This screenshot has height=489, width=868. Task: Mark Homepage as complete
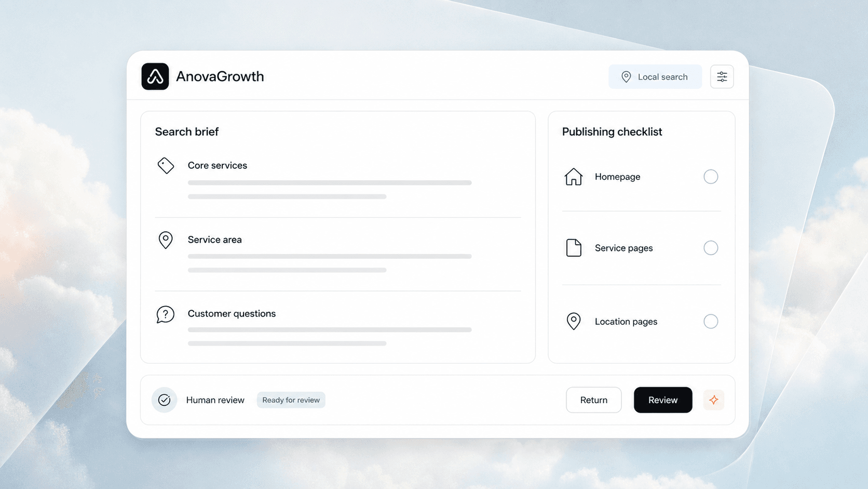click(711, 177)
